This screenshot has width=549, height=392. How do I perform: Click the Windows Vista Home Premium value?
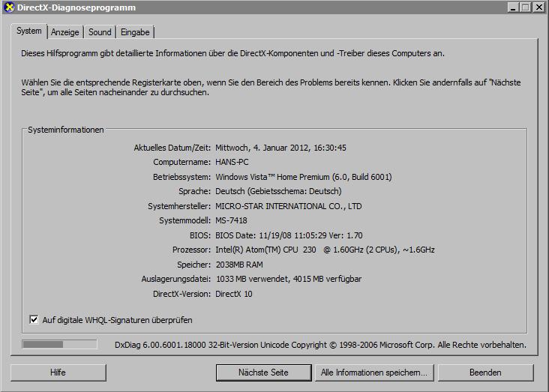coord(304,177)
